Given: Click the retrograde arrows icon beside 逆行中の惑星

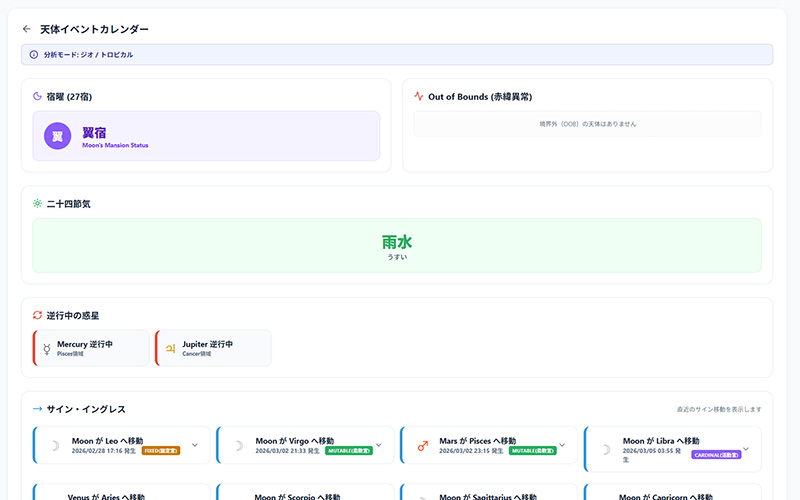Looking at the screenshot, I should (37, 315).
